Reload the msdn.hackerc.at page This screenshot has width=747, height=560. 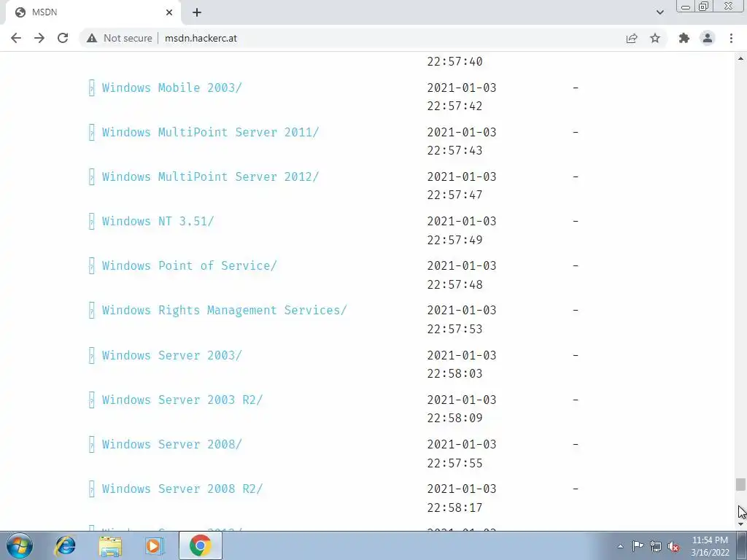coord(63,38)
